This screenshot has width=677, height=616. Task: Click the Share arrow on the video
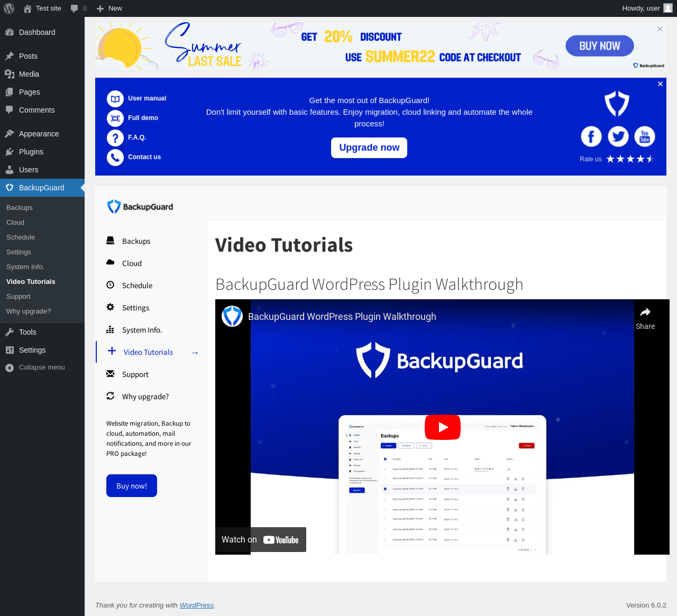coord(645,318)
